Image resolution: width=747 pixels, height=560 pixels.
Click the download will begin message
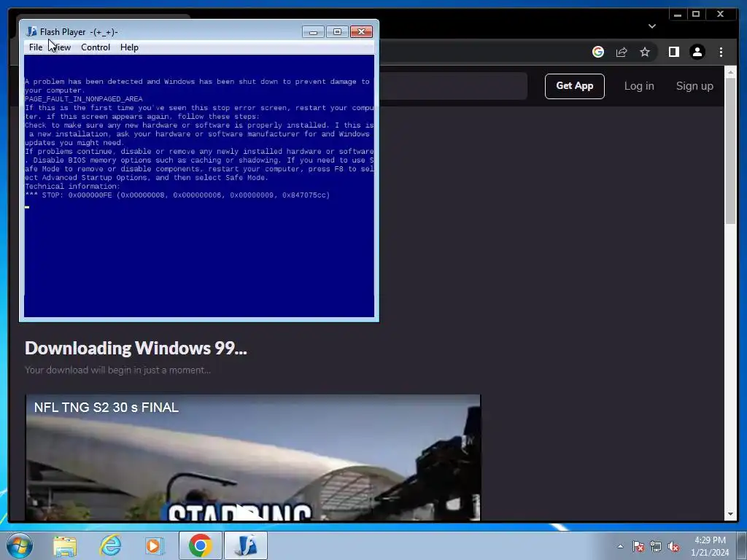pyautogui.click(x=117, y=370)
